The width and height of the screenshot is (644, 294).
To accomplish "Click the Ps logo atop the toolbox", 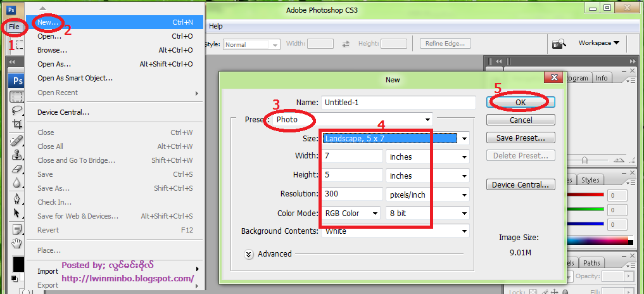I will pyautogui.click(x=17, y=80).
